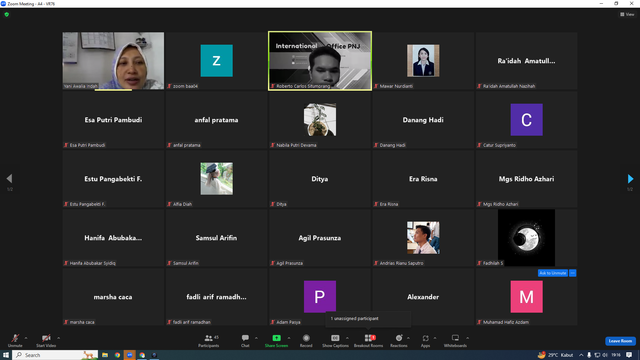Screen dimensions: 640x360
Task: Open File Explorer from the taskbar
Action: (x=105, y=355)
